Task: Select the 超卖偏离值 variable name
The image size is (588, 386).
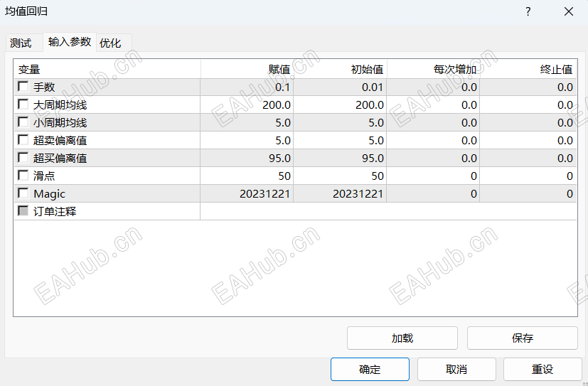Action: click(x=60, y=140)
